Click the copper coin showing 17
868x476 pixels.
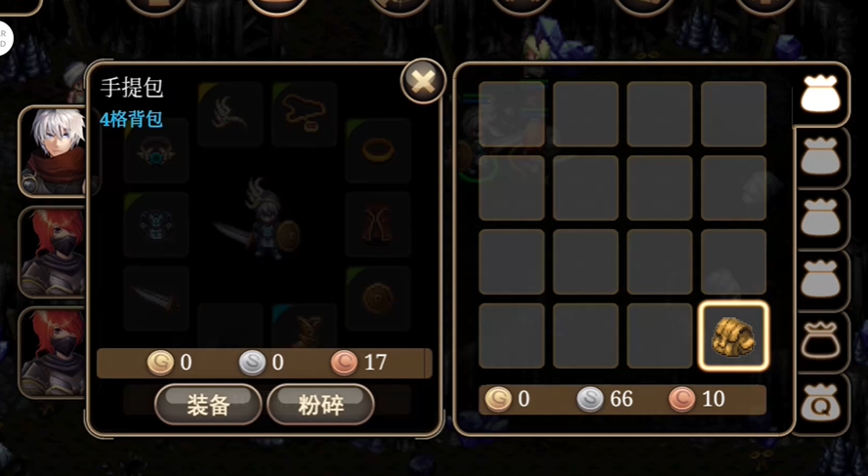tap(345, 363)
